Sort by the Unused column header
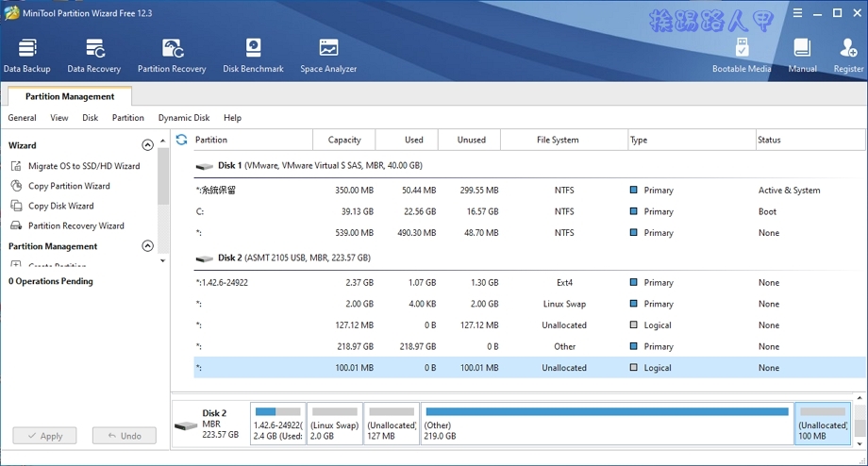 point(469,140)
